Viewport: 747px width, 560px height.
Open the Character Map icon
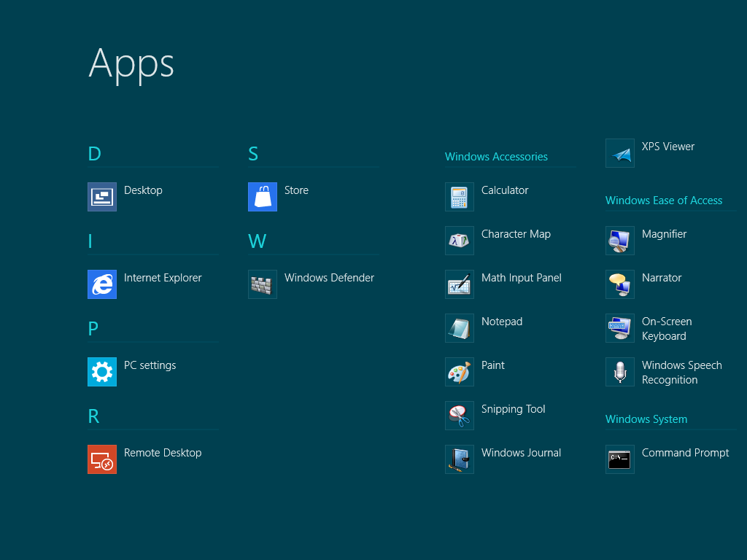[459, 241]
